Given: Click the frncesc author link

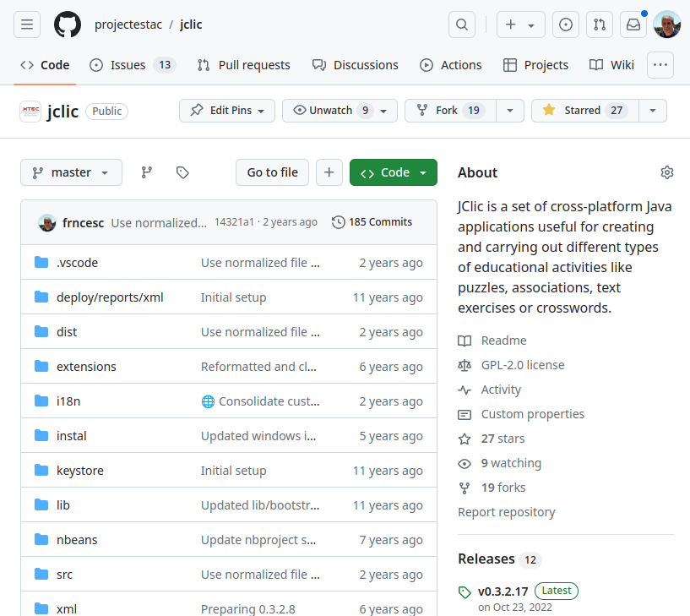Looking at the screenshot, I should 83,223.
